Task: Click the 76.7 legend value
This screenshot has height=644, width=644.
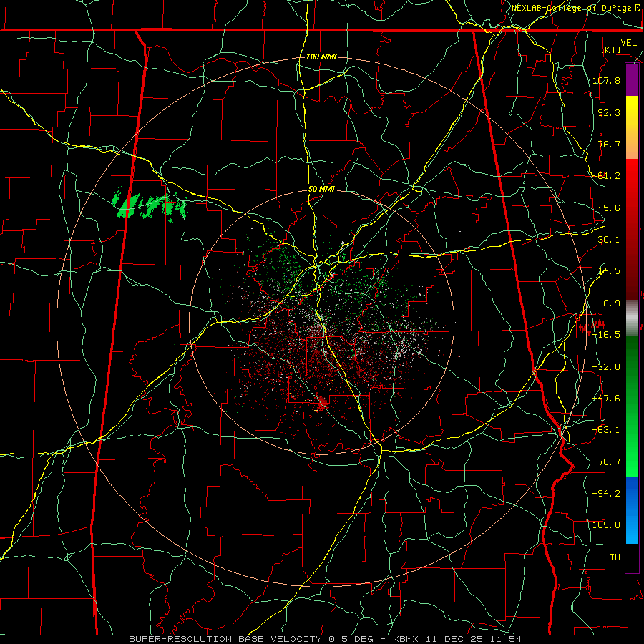Action: click(x=609, y=144)
